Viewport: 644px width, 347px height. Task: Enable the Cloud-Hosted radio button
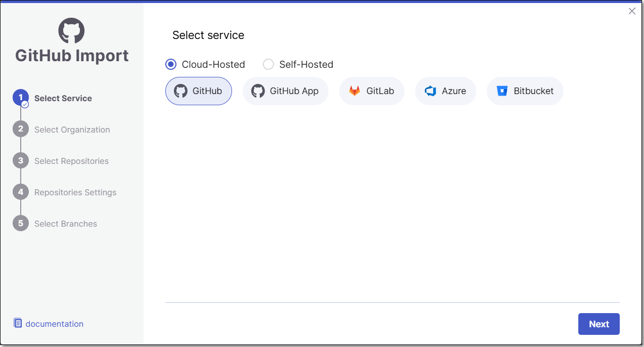pyautogui.click(x=171, y=64)
